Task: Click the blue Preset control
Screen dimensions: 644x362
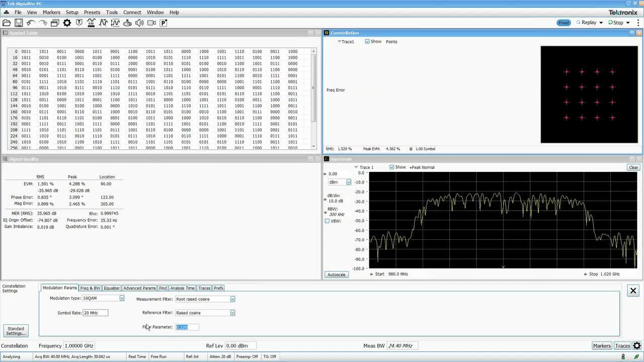Action: point(563,22)
